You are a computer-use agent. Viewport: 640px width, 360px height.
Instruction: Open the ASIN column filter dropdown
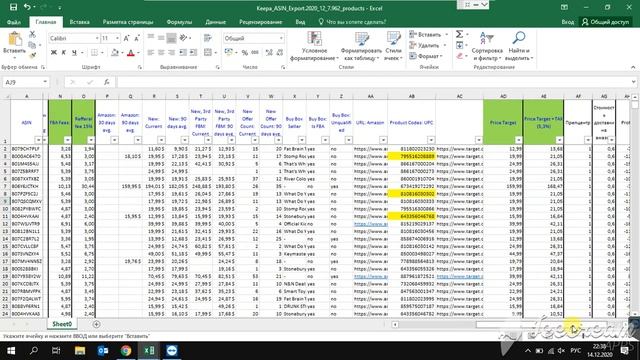click(38, 140)
